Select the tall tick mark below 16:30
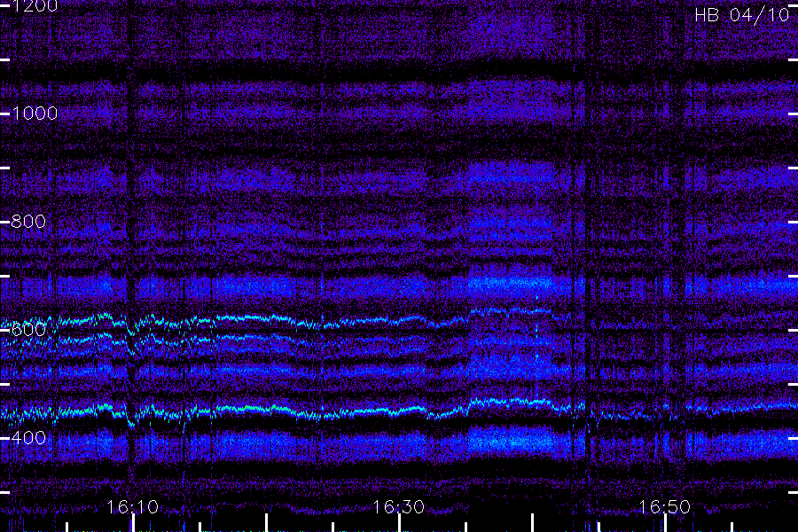The height and width of the screenshot is (532, 798). pyautogui.click(x=400, y=523)
